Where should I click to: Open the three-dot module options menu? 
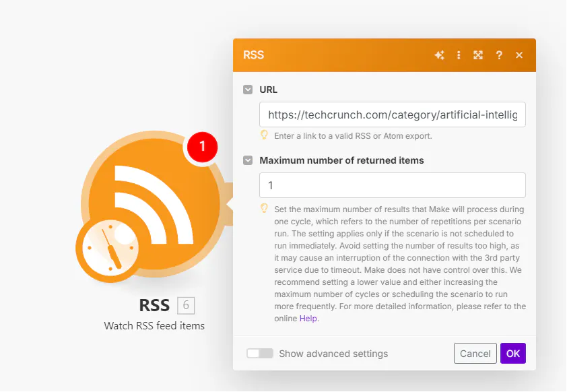coord(459,55)
